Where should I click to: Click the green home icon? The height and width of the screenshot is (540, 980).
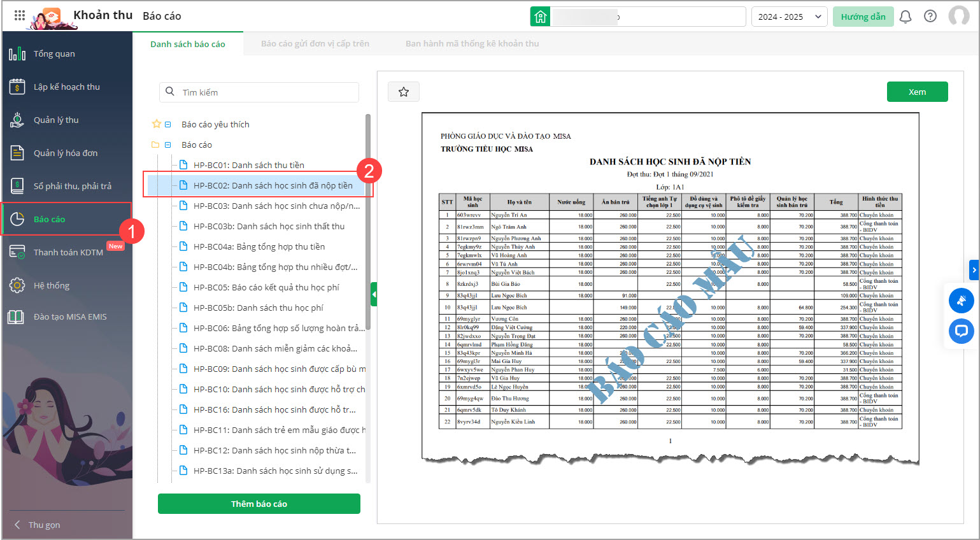point(540,17)
